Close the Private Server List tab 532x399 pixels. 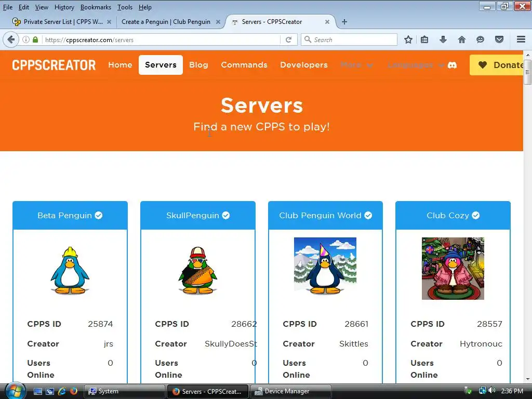(x=109, y=22)
